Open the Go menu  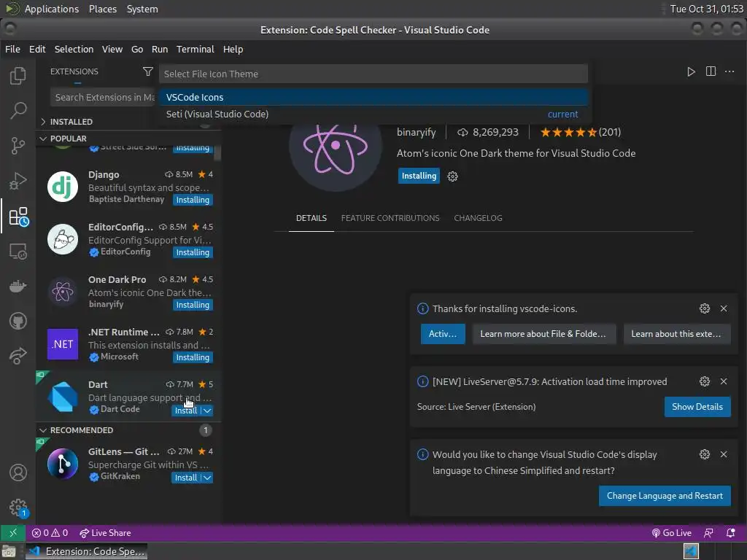[x=137, y=49]
